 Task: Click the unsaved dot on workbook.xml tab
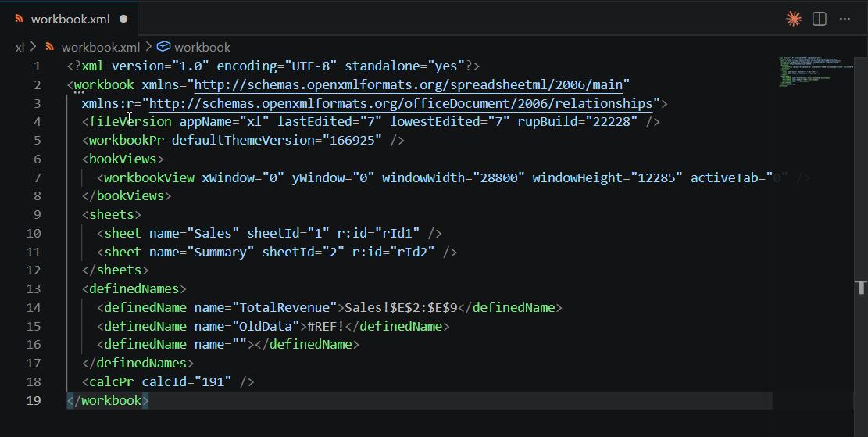tap(123, 19)
